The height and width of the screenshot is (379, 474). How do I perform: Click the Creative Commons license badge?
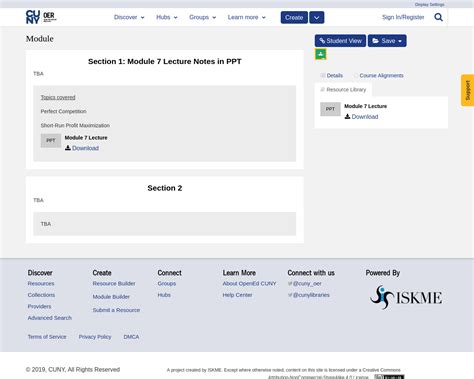[x=389, y=377]
